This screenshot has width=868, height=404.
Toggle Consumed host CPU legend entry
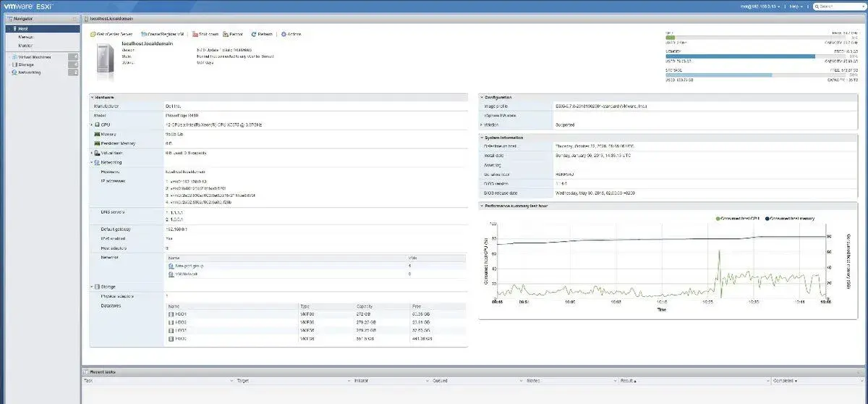click(739, 217)
